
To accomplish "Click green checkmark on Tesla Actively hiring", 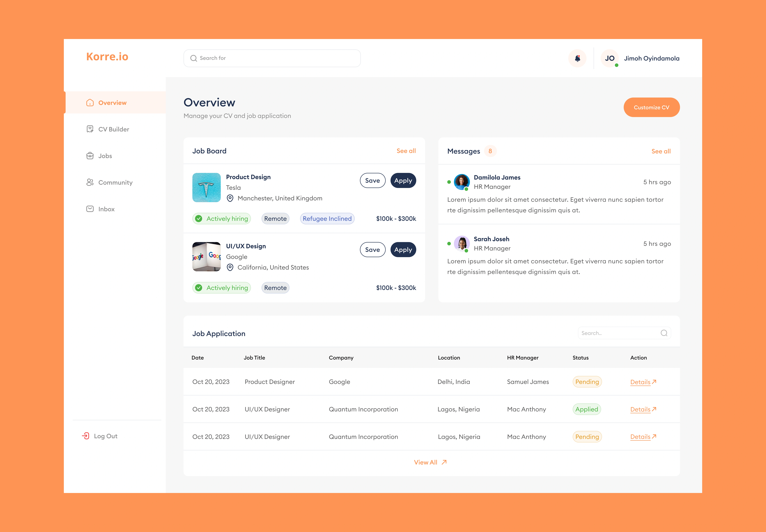I will [199, 219].
